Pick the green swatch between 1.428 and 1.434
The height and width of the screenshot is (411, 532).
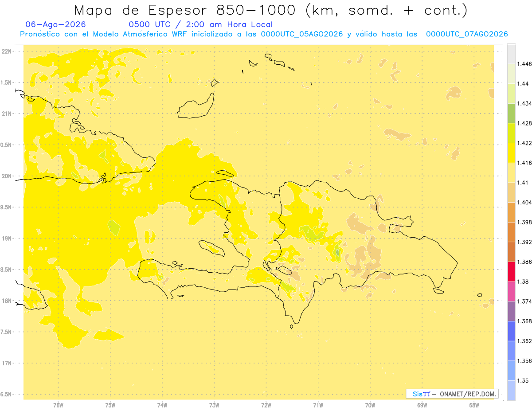tap(511, 114)
